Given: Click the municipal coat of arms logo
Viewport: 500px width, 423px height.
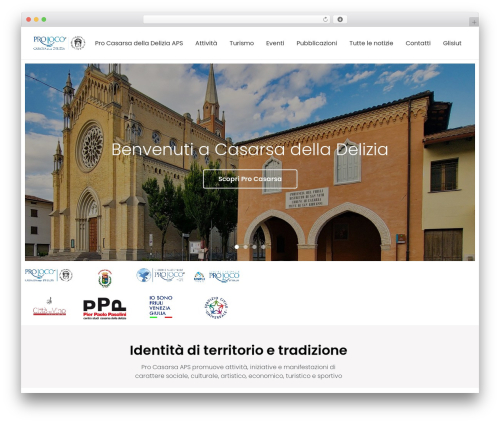Looking at the screenshot, I should (105, 278).
